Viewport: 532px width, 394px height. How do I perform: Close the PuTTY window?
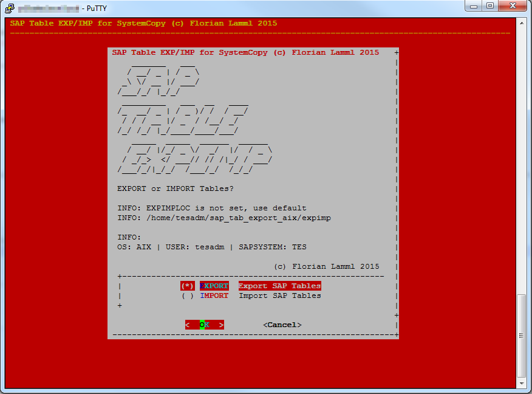(x=513, y=6)
